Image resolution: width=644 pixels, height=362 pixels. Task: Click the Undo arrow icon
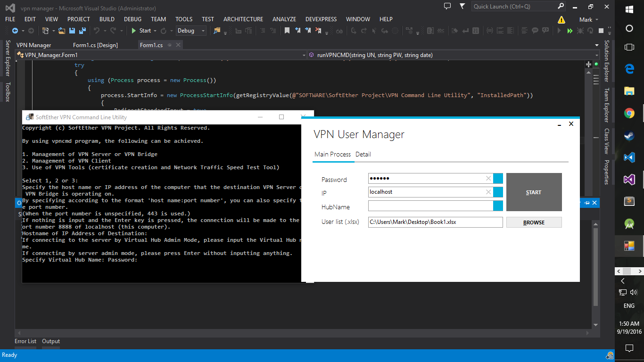[96, 31]
